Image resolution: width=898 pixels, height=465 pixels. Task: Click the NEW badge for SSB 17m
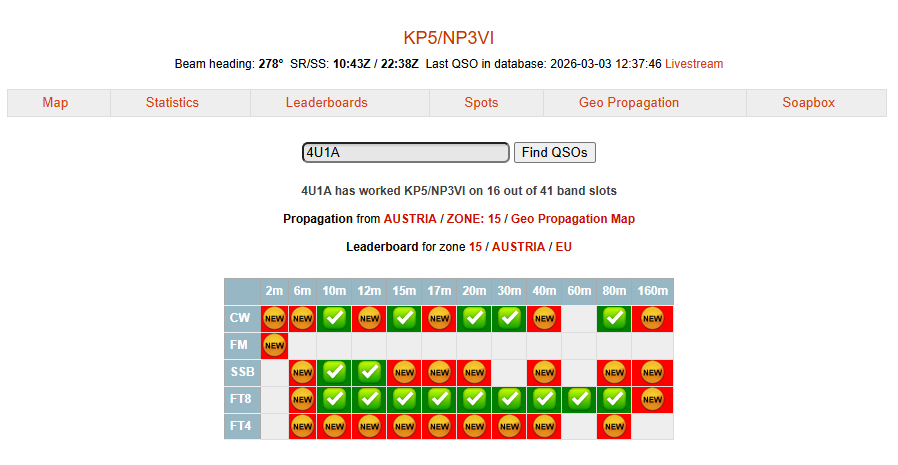[439, 372]
